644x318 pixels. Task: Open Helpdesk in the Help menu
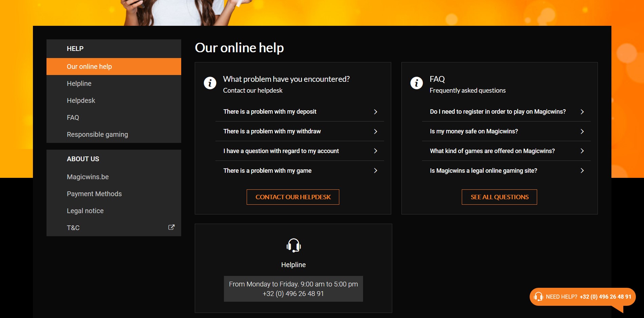coord(114,100)
